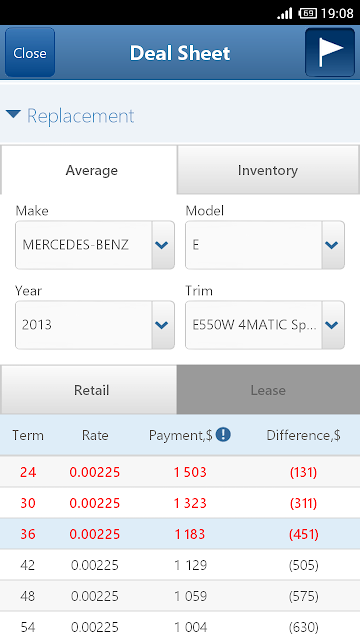Open the Model dropdown arrow
The height and width of the screenshot is (640, 360).
pos(332,245)
